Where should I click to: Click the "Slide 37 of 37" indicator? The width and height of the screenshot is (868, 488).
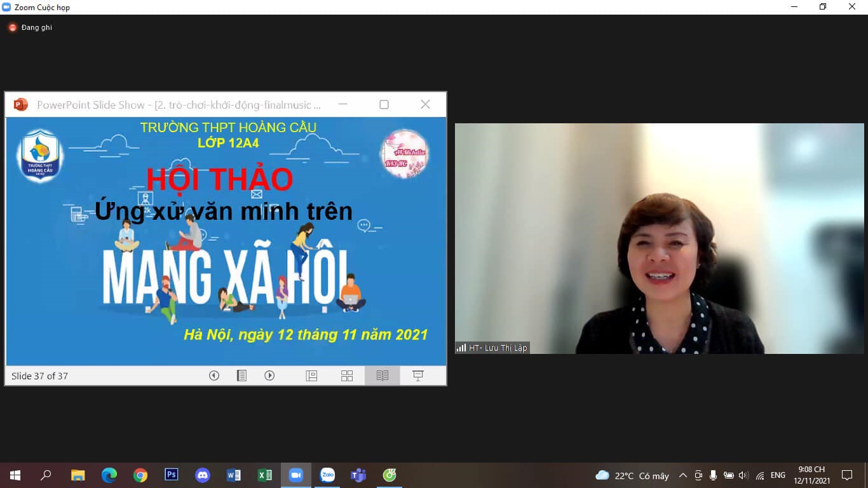click(x=40, y=376)
